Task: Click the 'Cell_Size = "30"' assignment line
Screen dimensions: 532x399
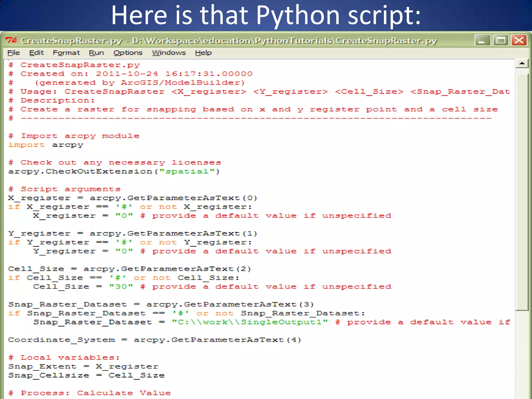Action: click(x=212, y=287)
